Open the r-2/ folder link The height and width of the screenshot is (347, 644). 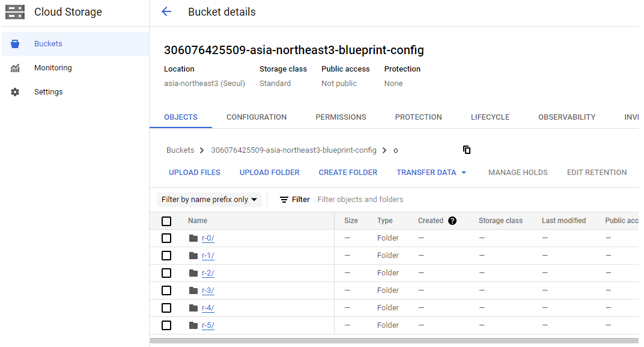[208, 273]
